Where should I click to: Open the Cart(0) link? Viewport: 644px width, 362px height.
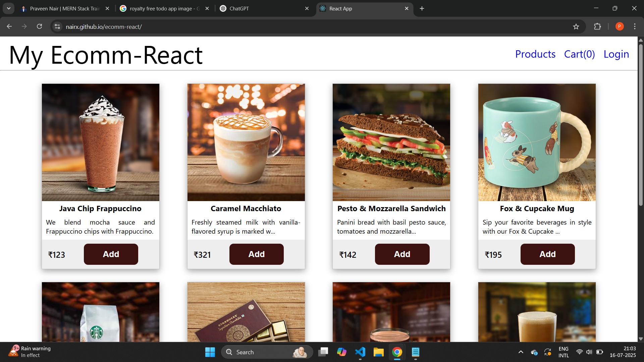[x=579, y=54]
